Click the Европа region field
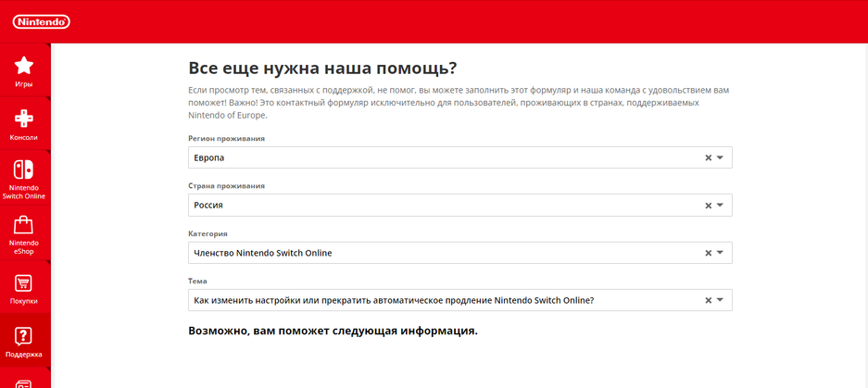Viewport: 868px width, 388px height. point(460,157)
